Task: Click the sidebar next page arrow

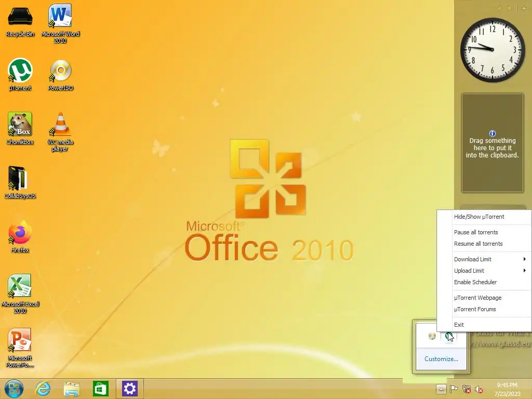Action: click(509, 8)
